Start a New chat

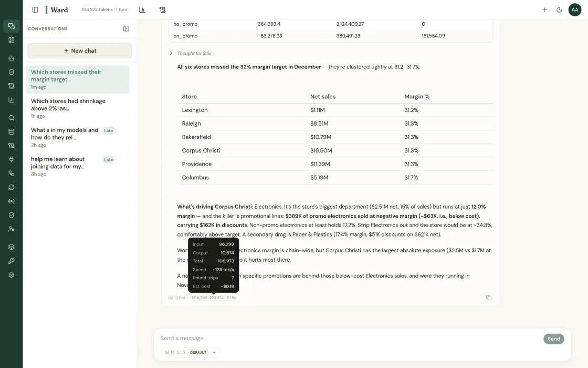79,50
